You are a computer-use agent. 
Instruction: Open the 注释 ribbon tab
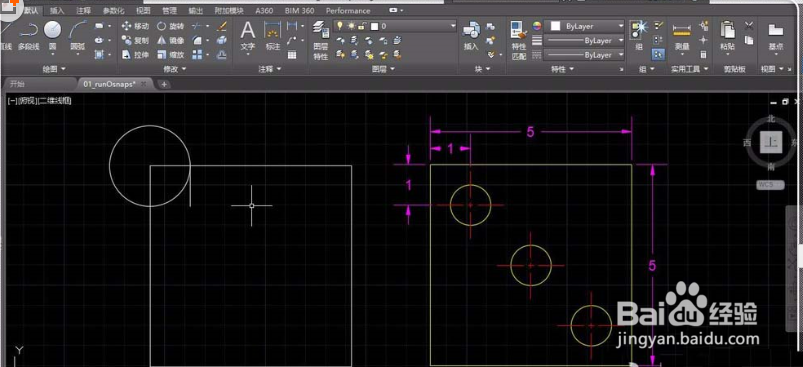83,11
